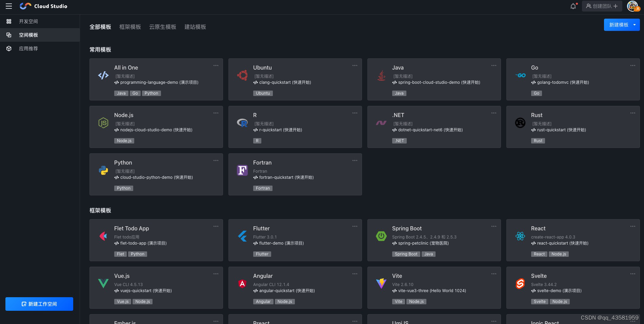
Task: Click the Svelte tag on Svelte card
Action: coord(540,302)
